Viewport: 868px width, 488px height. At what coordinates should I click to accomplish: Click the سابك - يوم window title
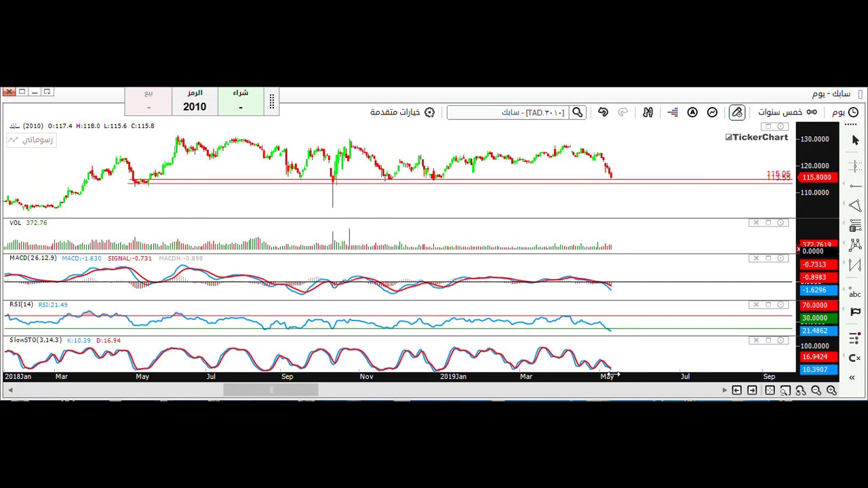coord(831,94)
